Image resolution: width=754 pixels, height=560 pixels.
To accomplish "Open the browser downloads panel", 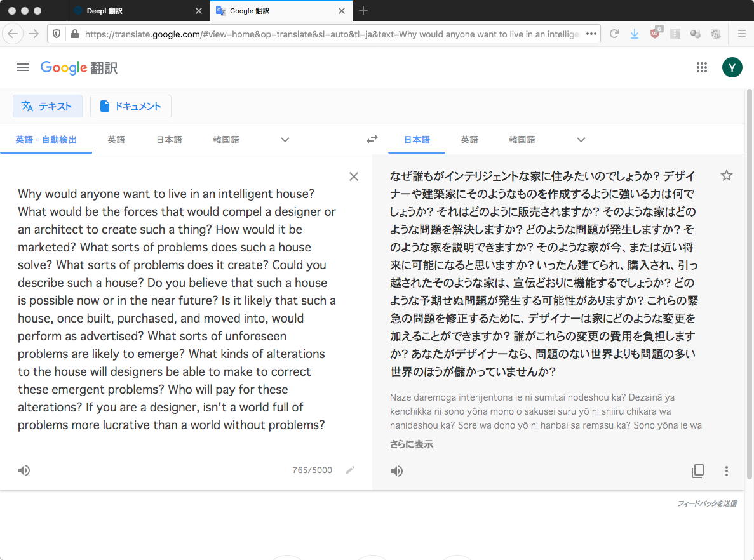I will [635, 34].
